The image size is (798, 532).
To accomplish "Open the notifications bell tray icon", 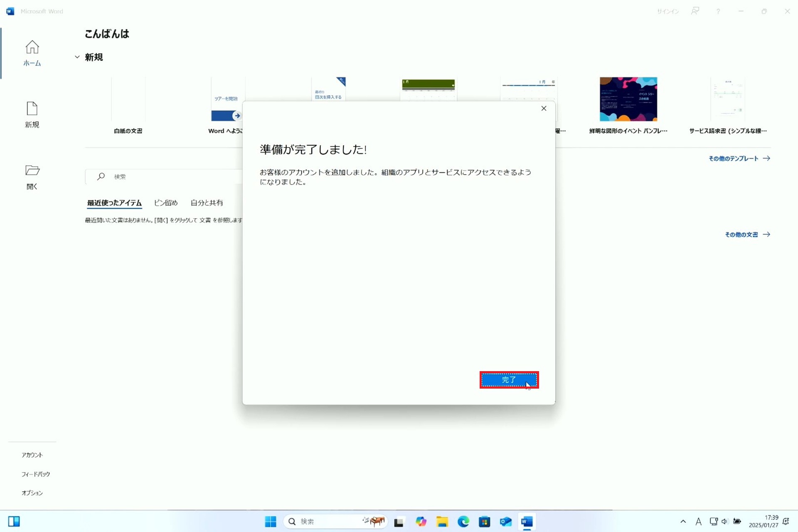I will click(x=786, y=522).
